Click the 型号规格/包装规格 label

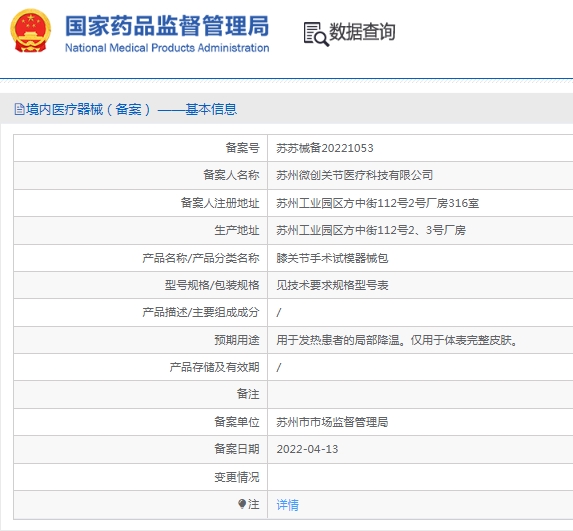click(x=212, y=285)
